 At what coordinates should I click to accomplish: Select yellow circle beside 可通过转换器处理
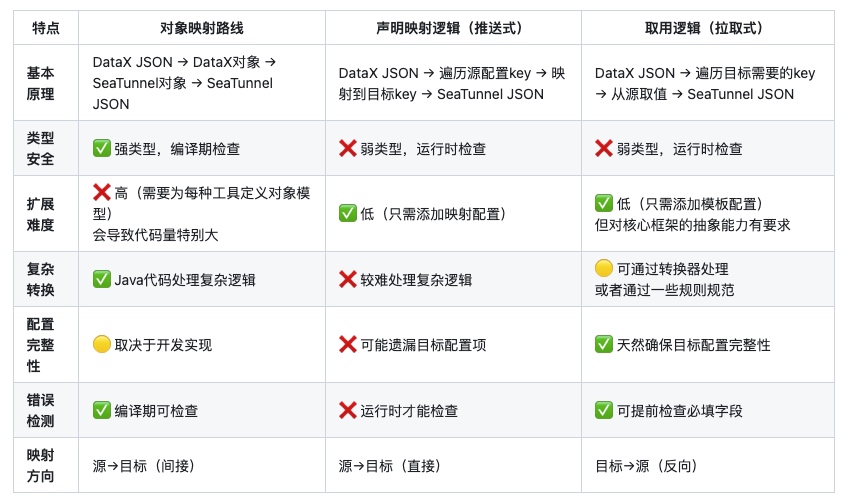coord(604,269)
